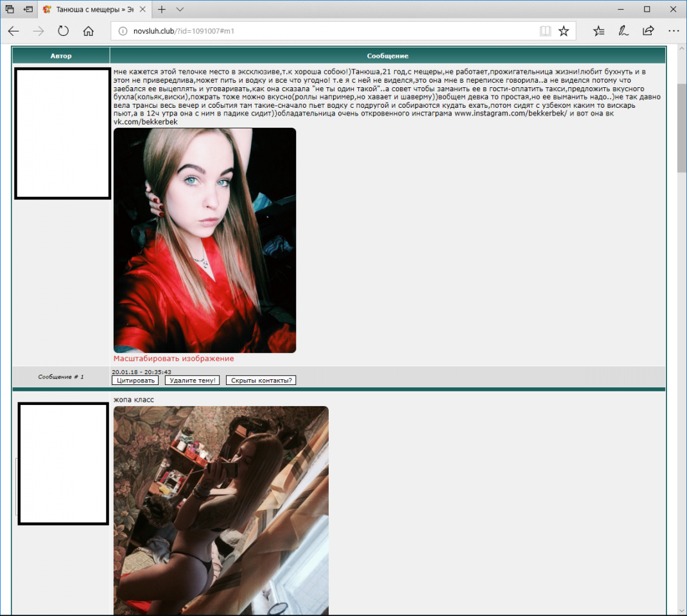Screen dimensions: 687x616
Task: Open a new tab with plus button
Action: [x=162, y=10]
